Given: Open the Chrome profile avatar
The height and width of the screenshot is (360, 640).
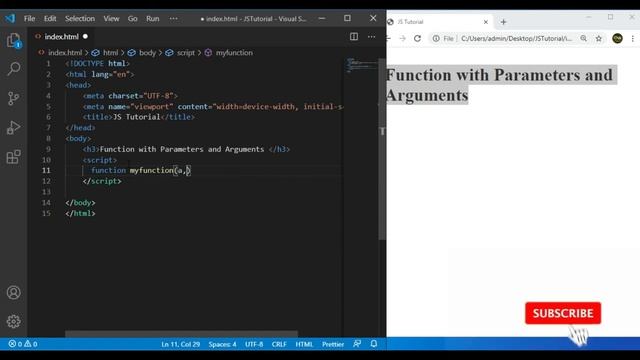Looking at the screenshot, I should click(617, 38).
